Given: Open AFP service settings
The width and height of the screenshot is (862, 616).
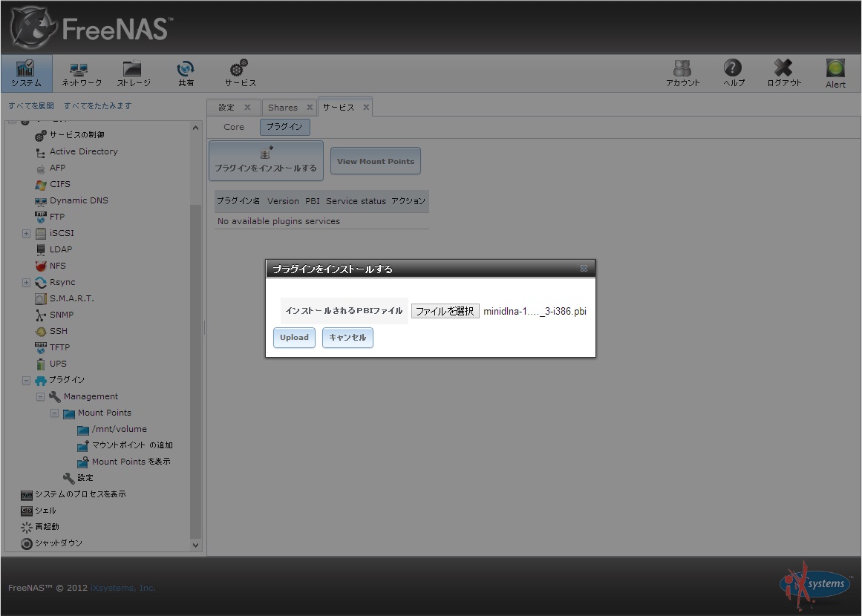Looking at the screenshot, I should (x=57, y=168).
